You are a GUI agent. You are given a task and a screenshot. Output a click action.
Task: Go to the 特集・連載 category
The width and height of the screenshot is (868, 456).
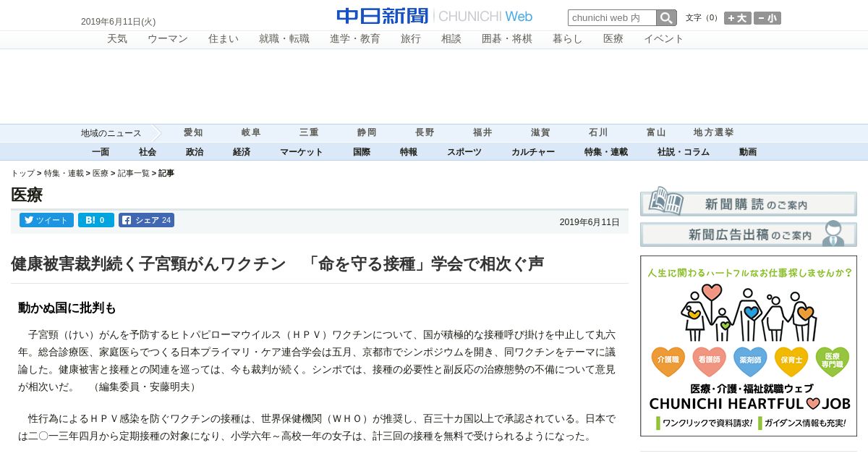[x=606, y=152]
